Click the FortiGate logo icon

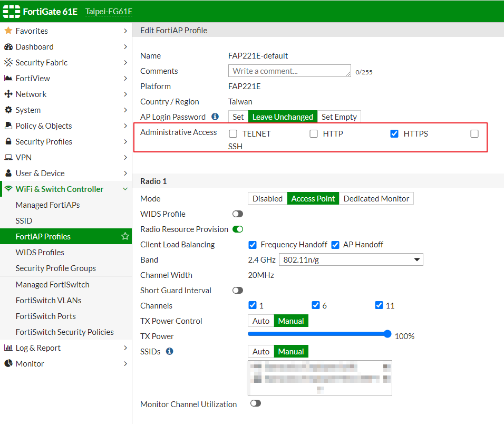[x=11, y=12]
